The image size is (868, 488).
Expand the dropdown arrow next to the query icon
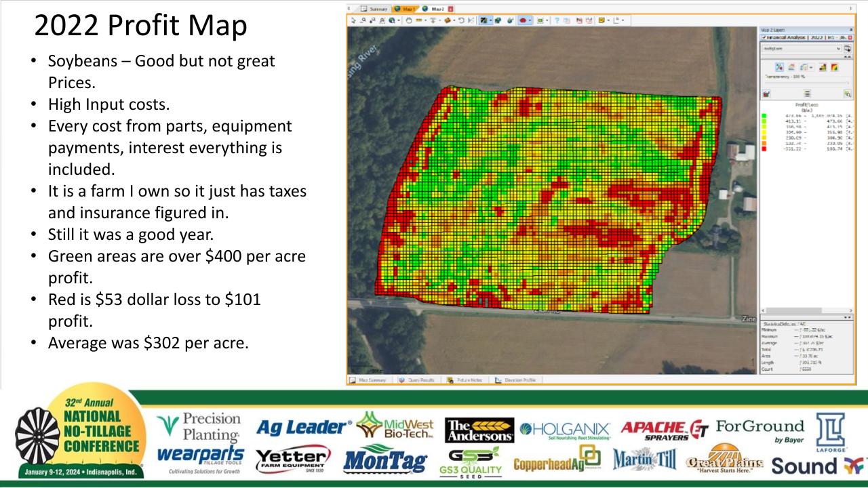pos(810,67)
